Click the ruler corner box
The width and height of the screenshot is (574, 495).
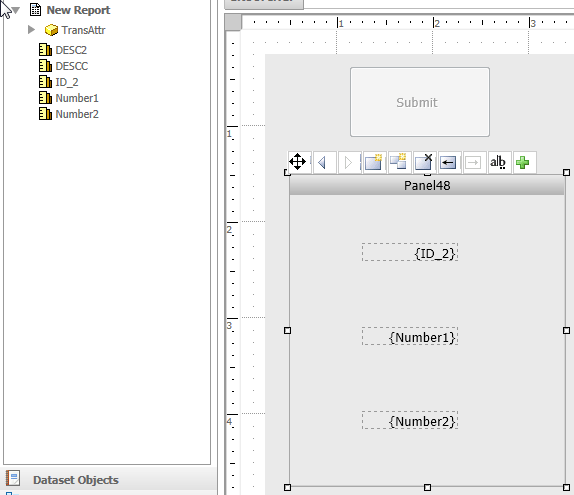233,22
